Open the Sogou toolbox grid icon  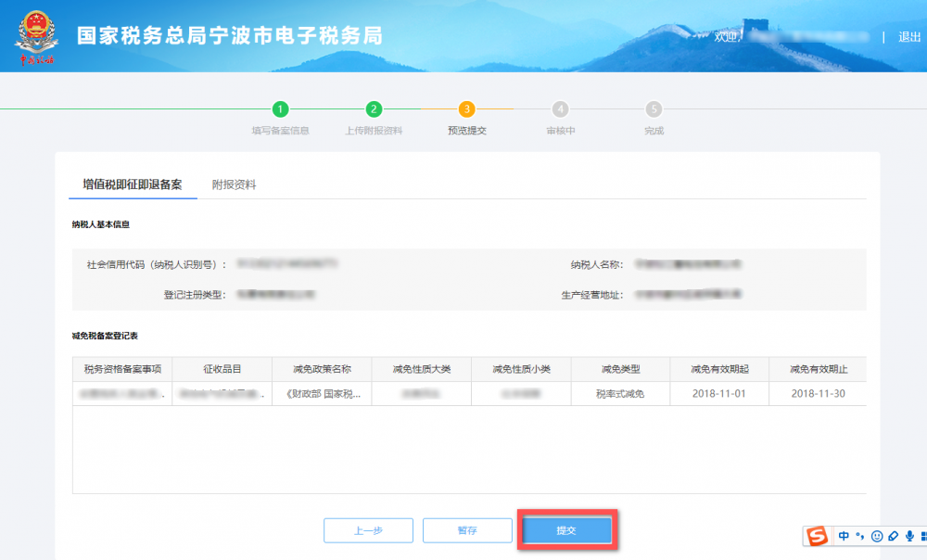(x=923, y=536)
